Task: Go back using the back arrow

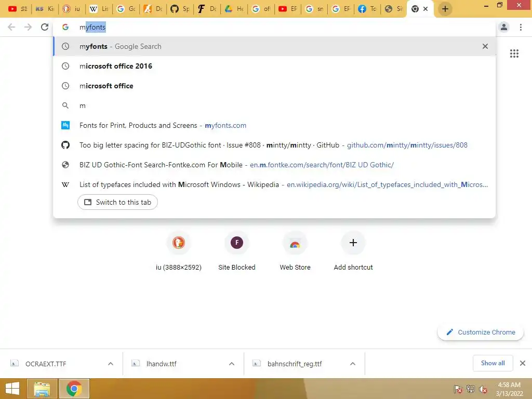Action: 11,27
